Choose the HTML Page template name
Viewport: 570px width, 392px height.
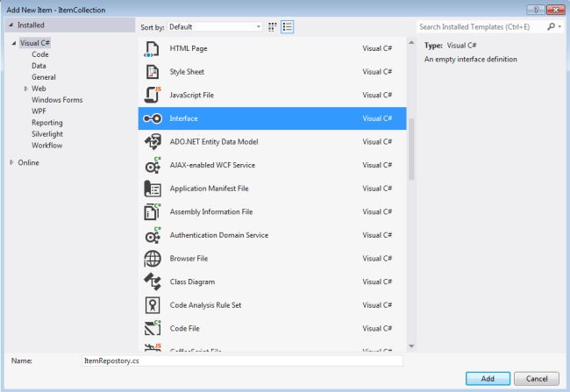[x=189, y=49]
